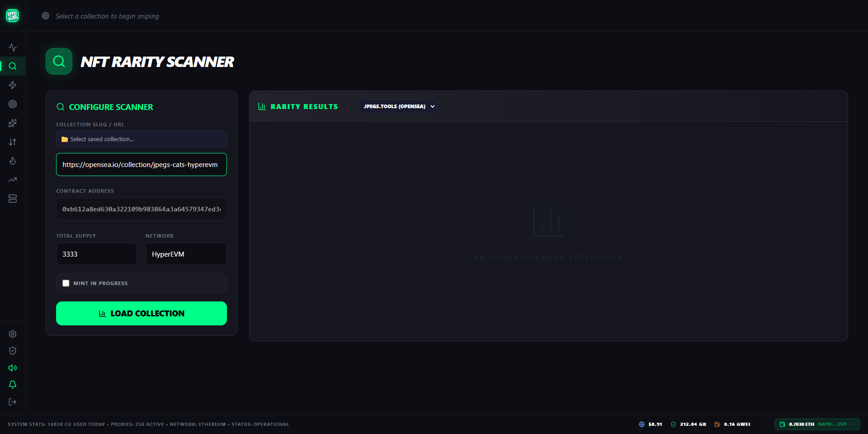Image resolution: width=868 pixels, height=434 pixels.
Task: Click the Network field showing HyperEVM
Action: pyautogui.click(x=186, y=254)
